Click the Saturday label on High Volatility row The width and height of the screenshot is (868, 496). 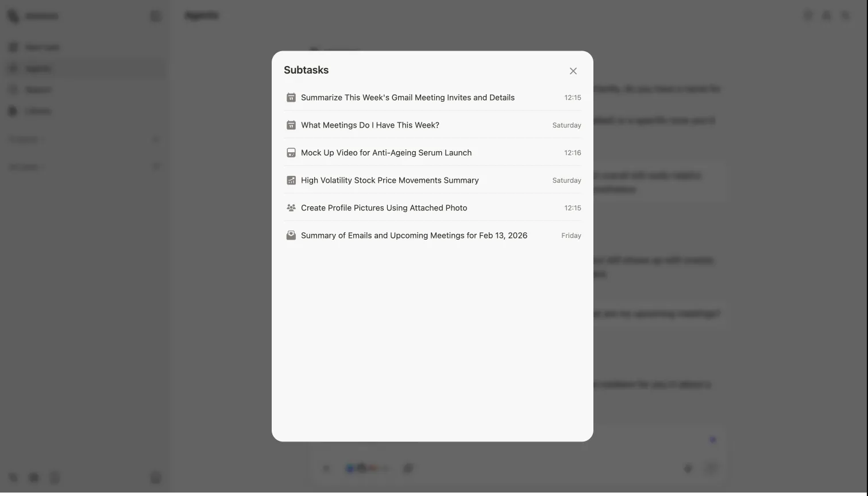point(566,180)
